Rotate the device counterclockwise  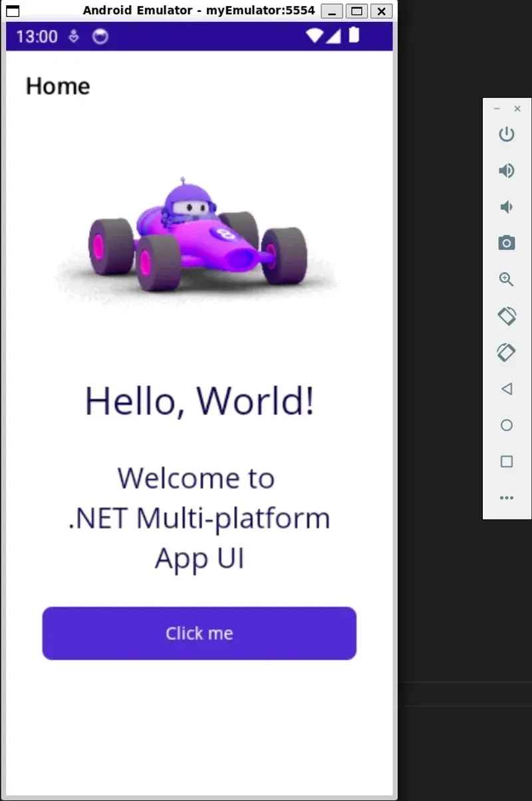506,316
